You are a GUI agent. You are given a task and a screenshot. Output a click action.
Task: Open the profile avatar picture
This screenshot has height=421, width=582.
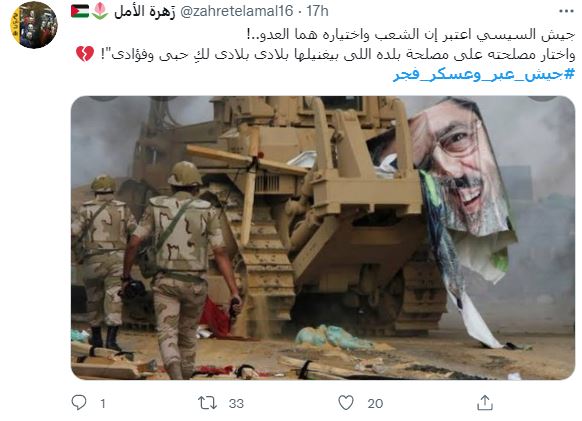[x=34, y=25]
